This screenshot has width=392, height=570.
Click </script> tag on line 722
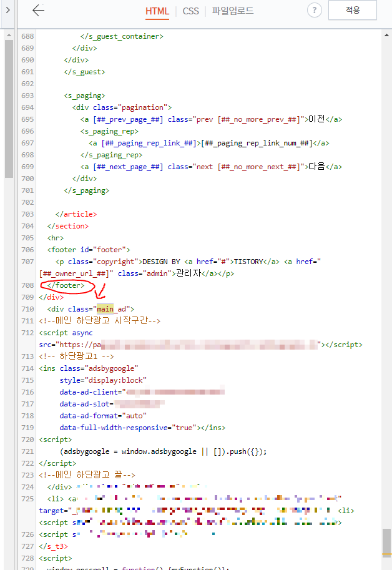pyautogui.click(x=57, y=463)
